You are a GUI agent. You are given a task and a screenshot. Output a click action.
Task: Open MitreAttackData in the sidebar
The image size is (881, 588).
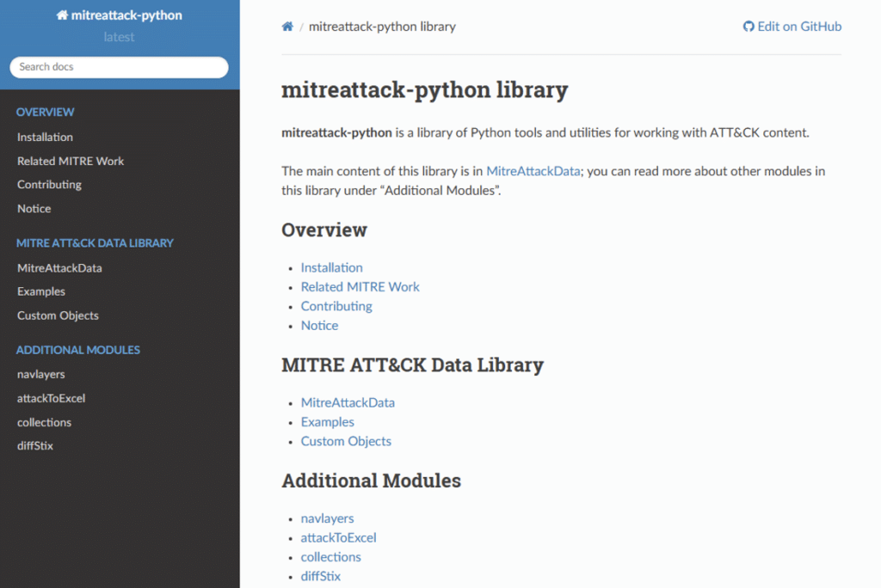[x=59, y=268]
